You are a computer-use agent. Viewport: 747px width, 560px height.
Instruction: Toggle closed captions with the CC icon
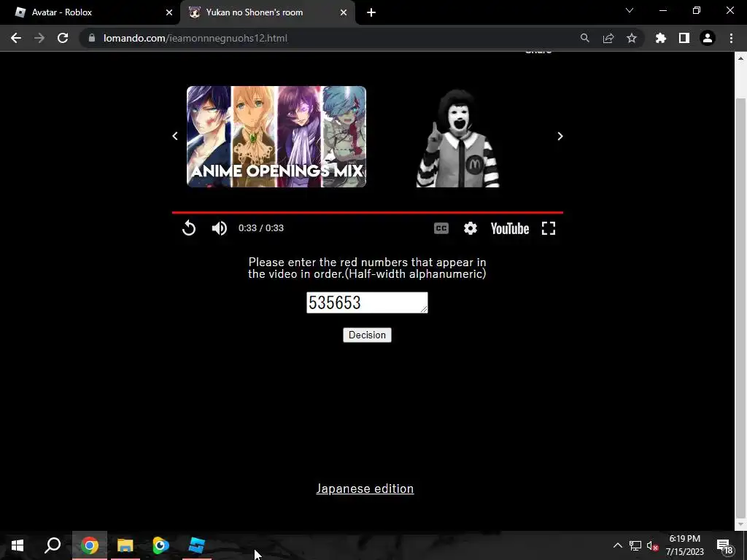click(x=441, y=228)
